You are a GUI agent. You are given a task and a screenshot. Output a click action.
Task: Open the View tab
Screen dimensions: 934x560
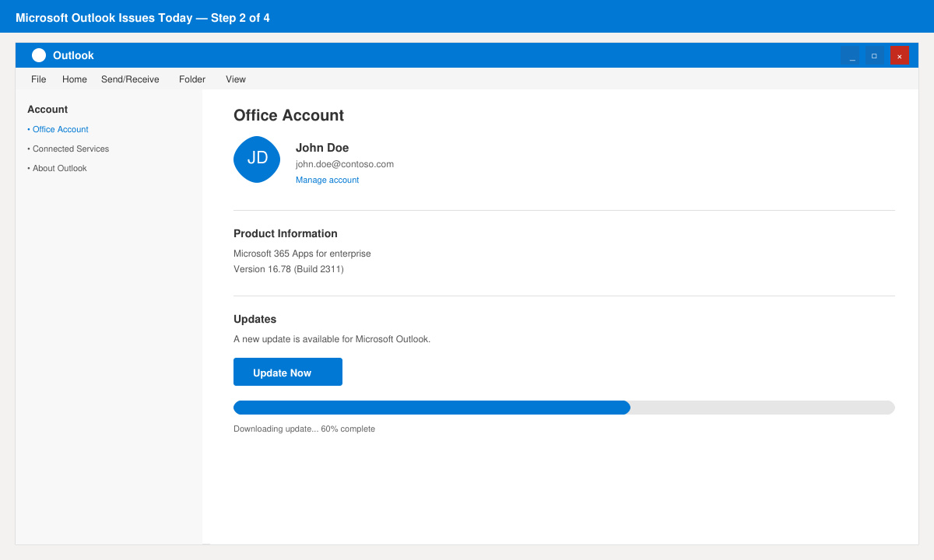click(236, 79)
